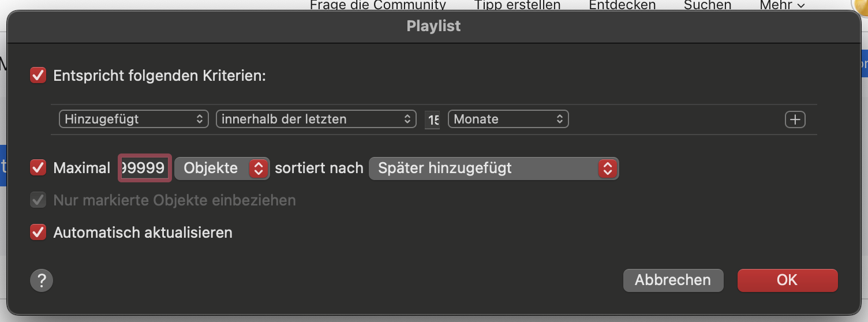Click the help question mark icon
Viewport: 868px width, 322px height.
click(42, 280)
